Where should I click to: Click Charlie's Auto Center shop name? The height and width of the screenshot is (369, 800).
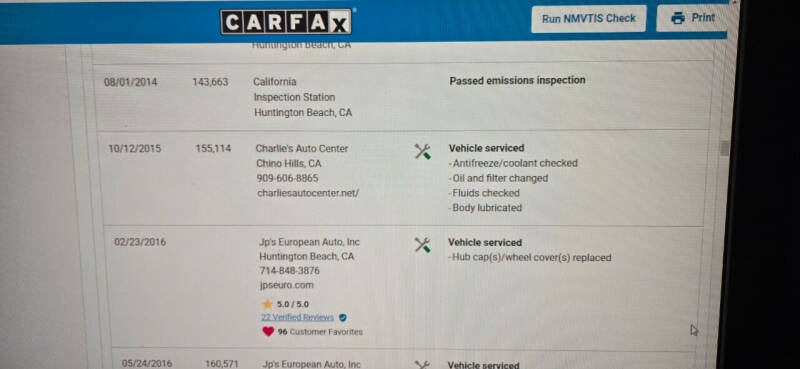pyautogui.click(x=302, y=149)
